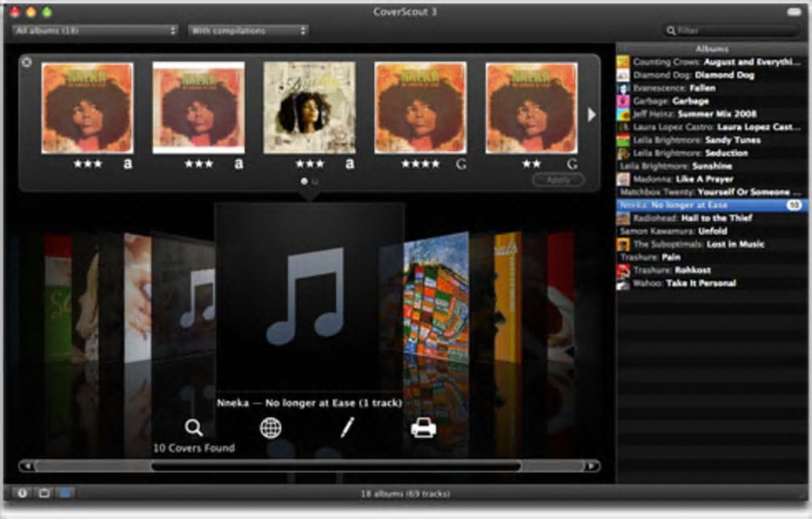Close the cover results panel with the X
The height and width of the screenshot is (519, 812).
pyautogui.click(x=26, y=62)
